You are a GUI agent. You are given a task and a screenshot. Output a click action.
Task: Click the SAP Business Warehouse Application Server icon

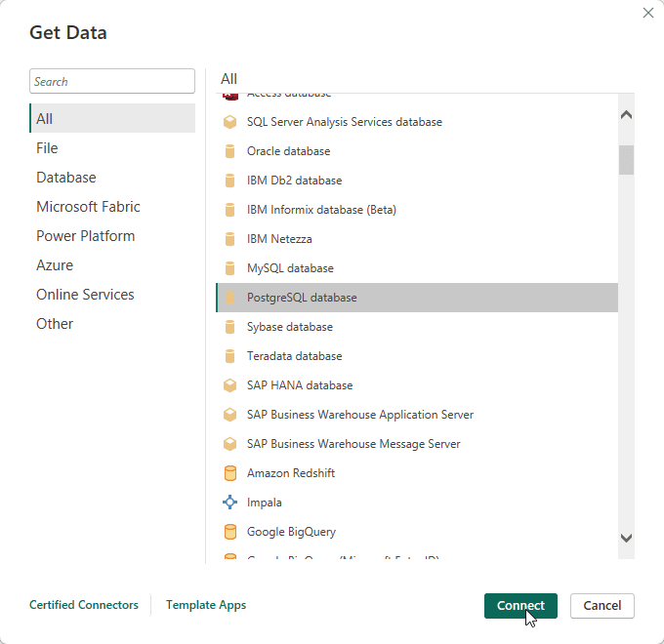click(229, 415)
